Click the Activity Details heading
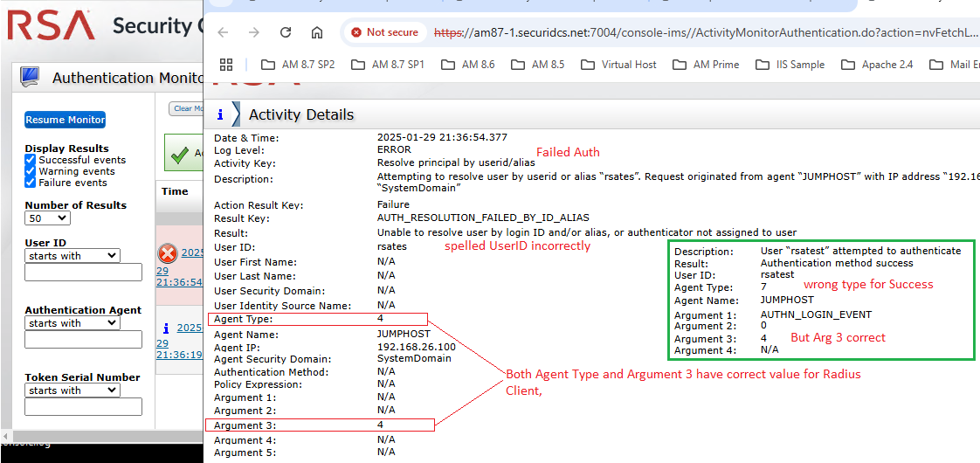The width and height of the screenshot is (980, 463). (x=301, y=114)
